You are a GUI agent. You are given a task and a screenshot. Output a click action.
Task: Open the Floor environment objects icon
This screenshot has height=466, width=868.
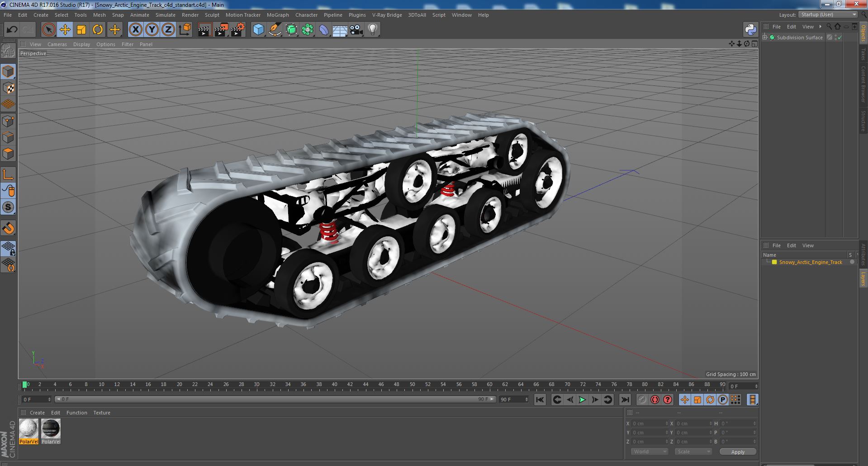coord(340,30)
